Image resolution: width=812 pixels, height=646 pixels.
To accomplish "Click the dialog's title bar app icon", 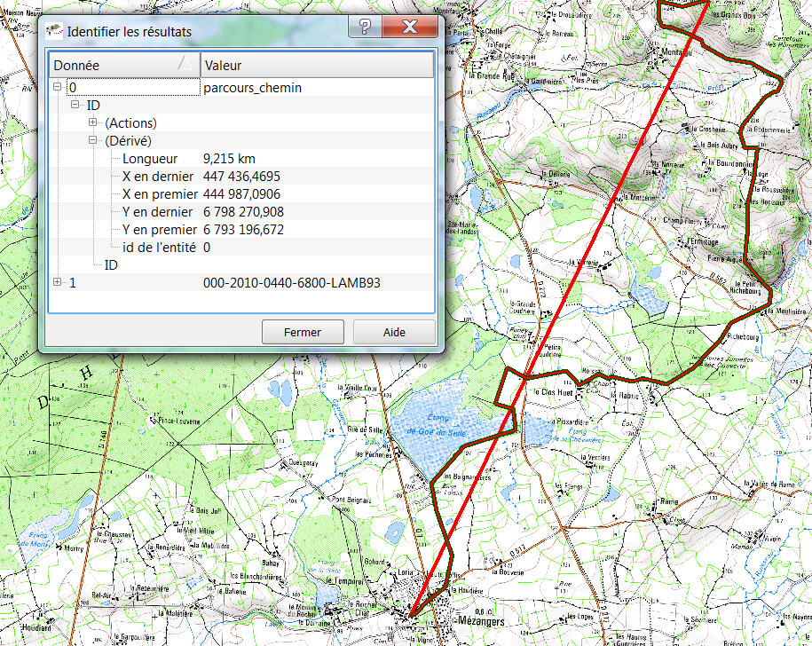I will click(54, 31).
